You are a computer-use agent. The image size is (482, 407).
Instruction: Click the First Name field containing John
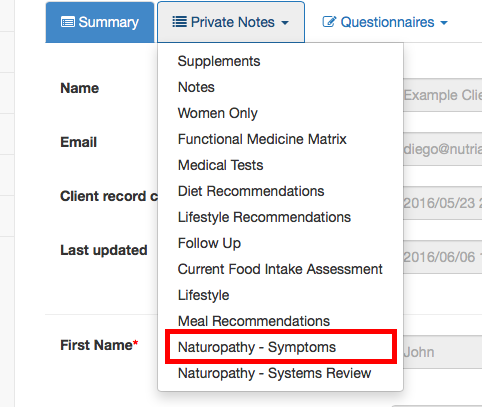pyautogui.click(x=443, y=352)
